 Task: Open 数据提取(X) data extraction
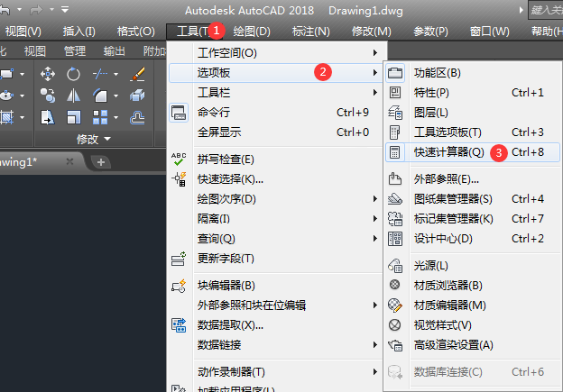coord(277,325)
